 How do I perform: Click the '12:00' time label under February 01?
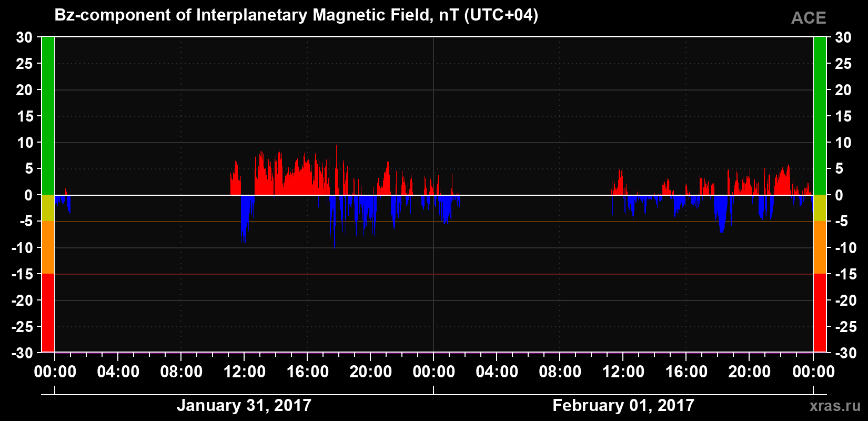(x=623, y=372)
